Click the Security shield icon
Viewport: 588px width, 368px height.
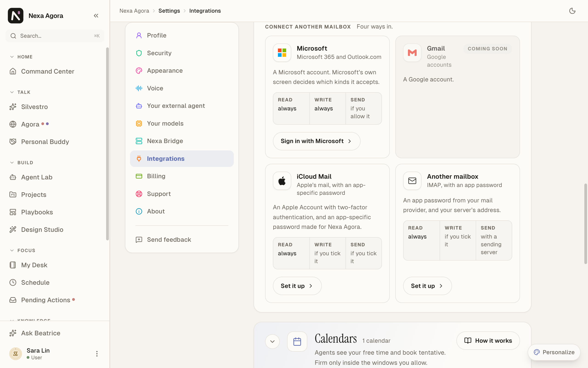pyautogui.click(x=139, y=53)
